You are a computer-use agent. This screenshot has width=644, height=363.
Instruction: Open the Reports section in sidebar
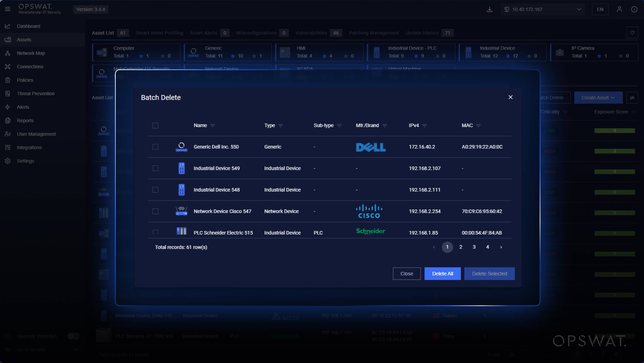[x=8, y=120]
